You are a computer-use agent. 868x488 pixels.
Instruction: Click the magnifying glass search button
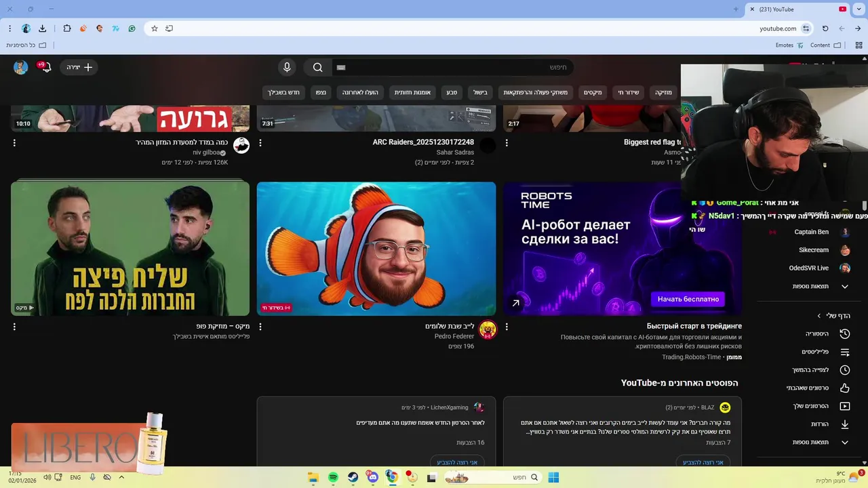pos(317,67)
